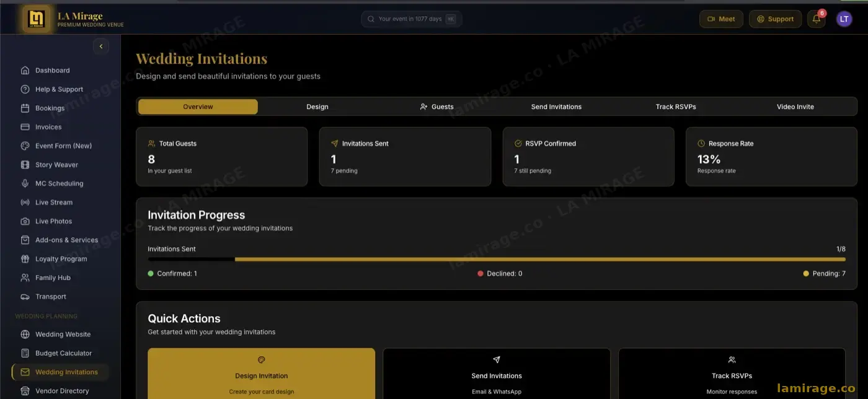The height and width of the screenshot is (399, 868).
Task: Click the 'Confirmed: 1' status label
Action: click(177, 273)
